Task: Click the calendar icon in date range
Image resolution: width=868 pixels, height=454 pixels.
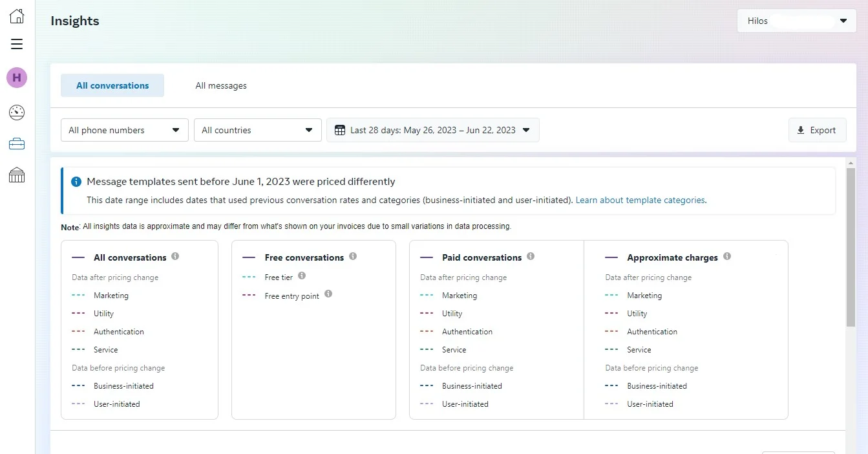Action: (x=340, y=130)
